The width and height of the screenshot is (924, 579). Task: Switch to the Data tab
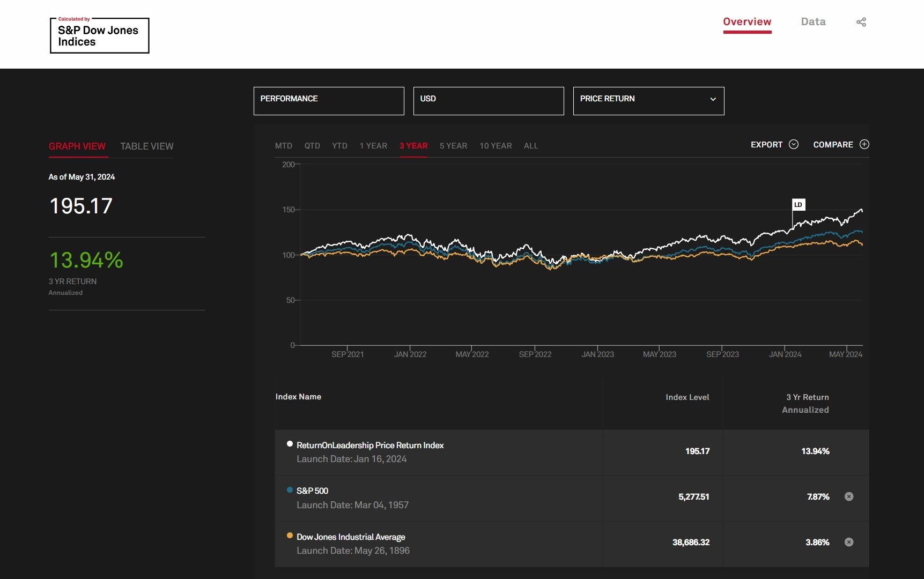click(x=813, y=22)
